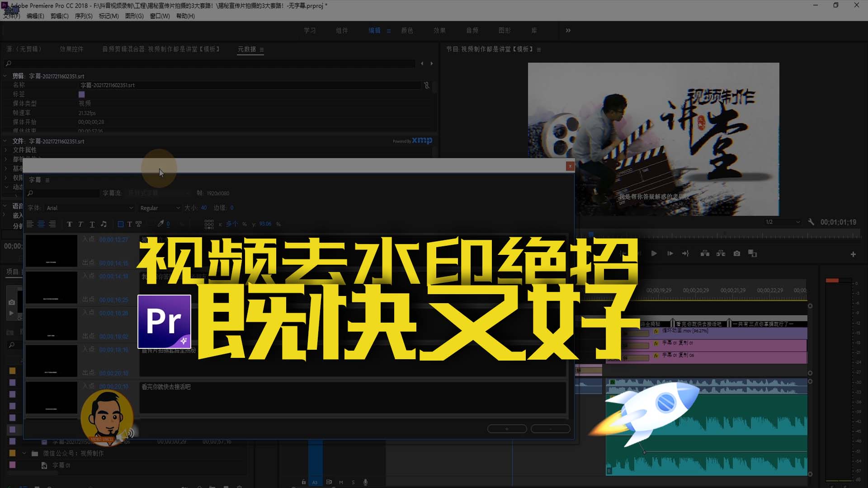Select the caption outlined-text edge color icon
Screen dimensions: 868x488
click(139, 224)
